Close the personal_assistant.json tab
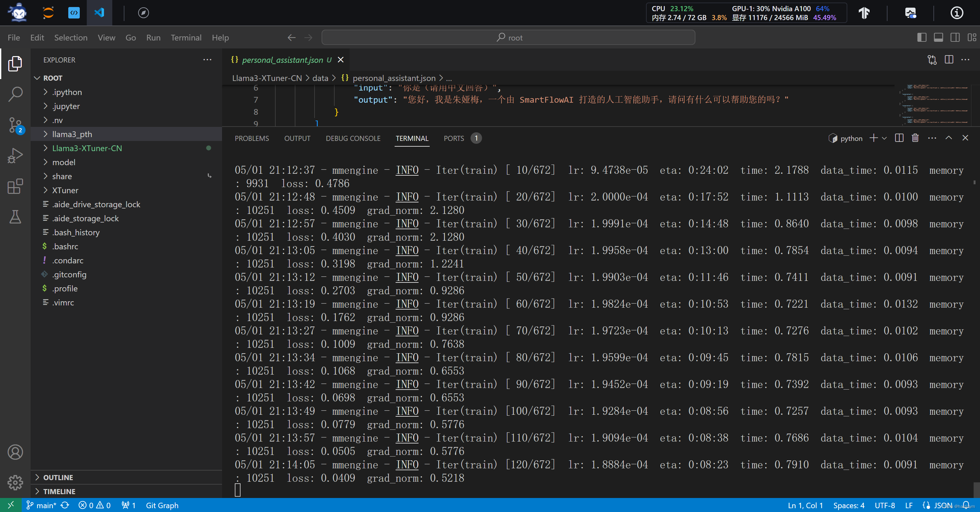Screen dimensions: 980x512 (x=341, y=60)
